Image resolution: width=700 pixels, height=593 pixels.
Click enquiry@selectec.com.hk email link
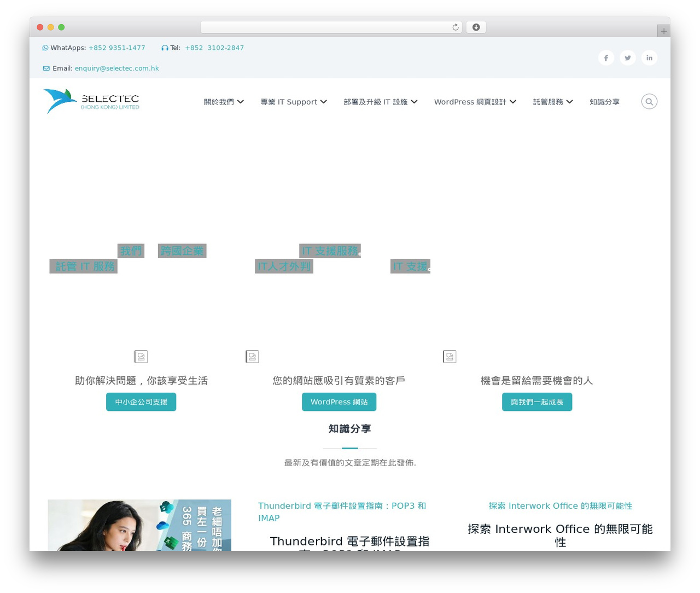click(x=117, y=68)
